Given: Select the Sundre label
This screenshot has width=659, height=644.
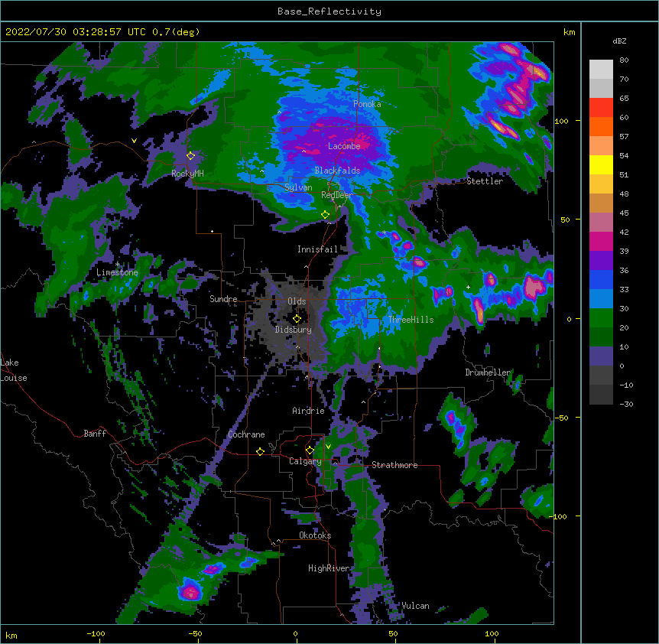Looking at the screenshot, I should coord(223,299).
